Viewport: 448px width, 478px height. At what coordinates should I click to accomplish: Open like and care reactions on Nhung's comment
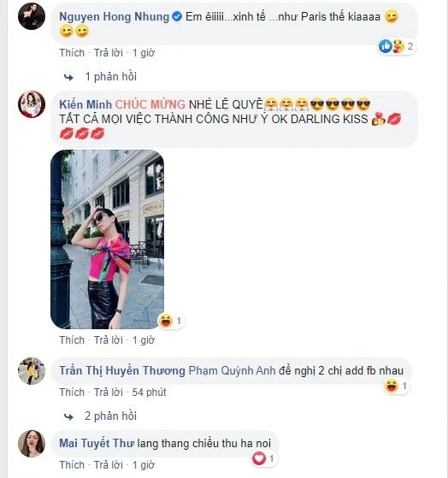click(x=397, y=46)
